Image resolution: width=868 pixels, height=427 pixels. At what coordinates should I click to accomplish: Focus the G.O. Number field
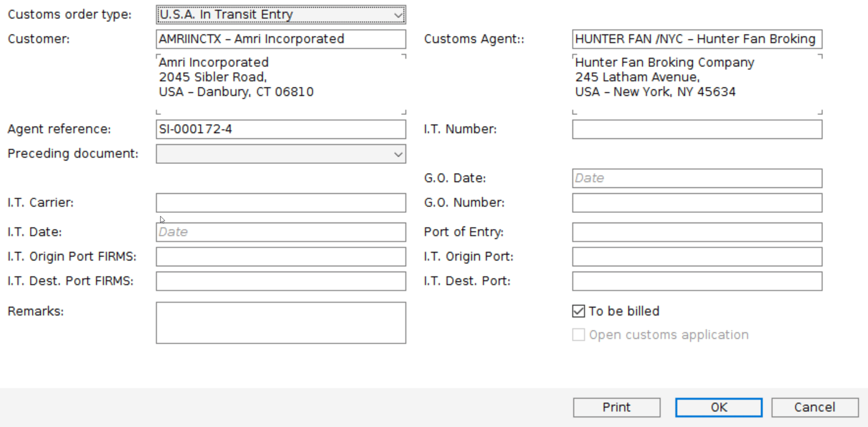click(696, 203)
